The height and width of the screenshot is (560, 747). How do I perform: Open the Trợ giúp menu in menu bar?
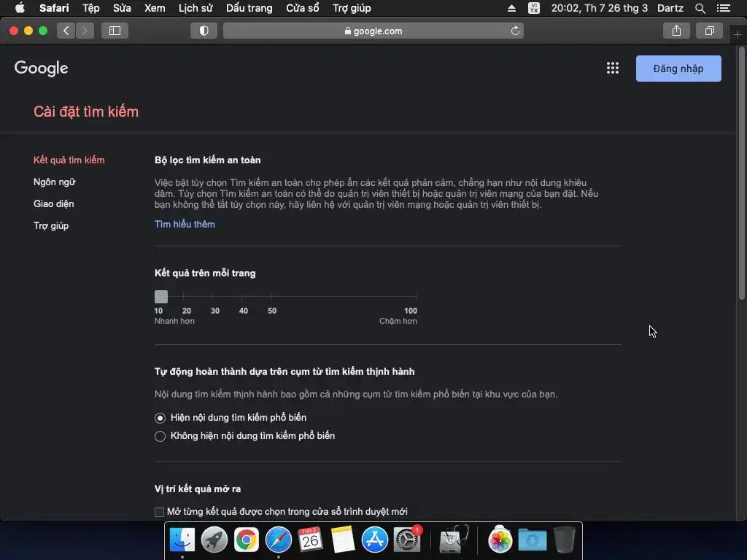point(352,8)
